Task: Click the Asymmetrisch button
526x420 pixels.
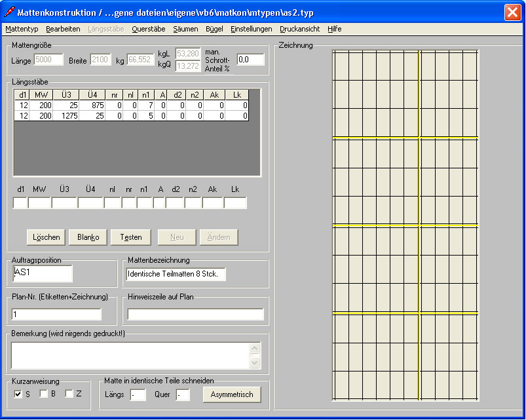Action: pyautogui.click(x=232, y=394)
